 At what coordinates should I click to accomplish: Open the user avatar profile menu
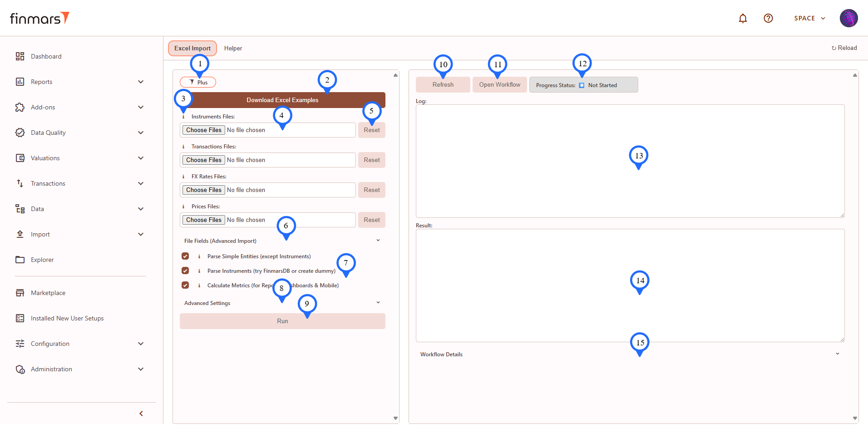click(848, 18)
